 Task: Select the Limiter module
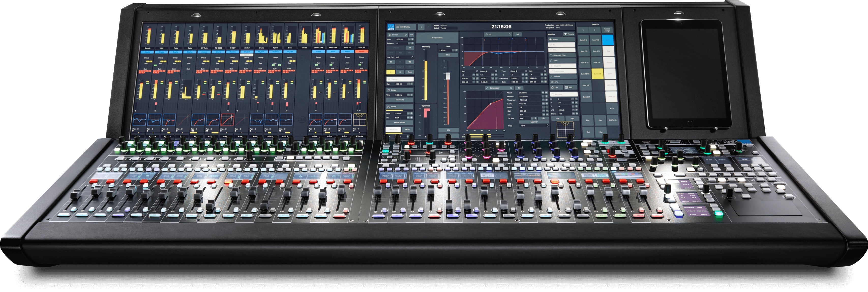(x=563, y=77)
